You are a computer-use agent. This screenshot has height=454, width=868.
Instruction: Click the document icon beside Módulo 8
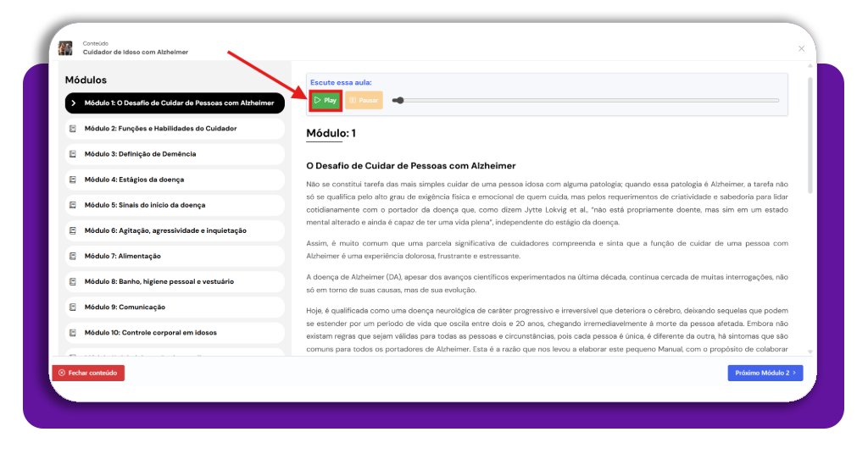coord(74,281)
